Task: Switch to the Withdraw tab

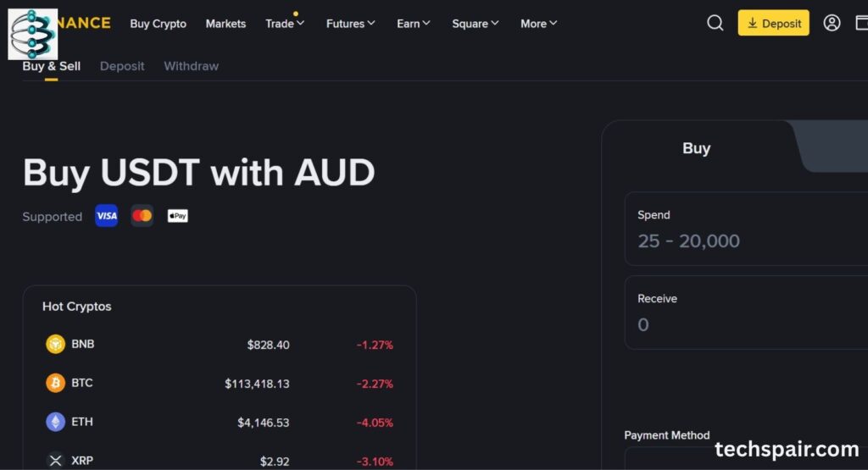Action: pyautogui.click(x=191, y=66)
